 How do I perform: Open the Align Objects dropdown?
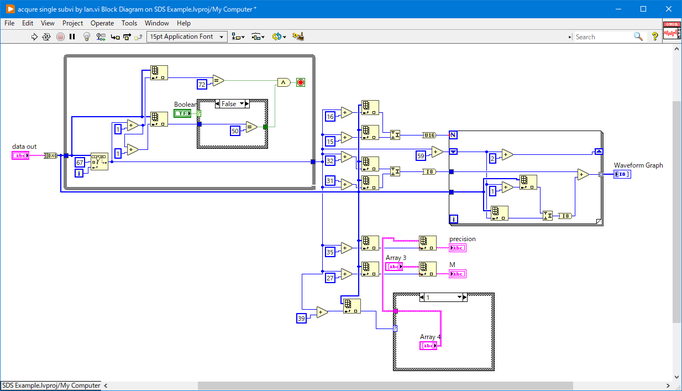point(238,37)
